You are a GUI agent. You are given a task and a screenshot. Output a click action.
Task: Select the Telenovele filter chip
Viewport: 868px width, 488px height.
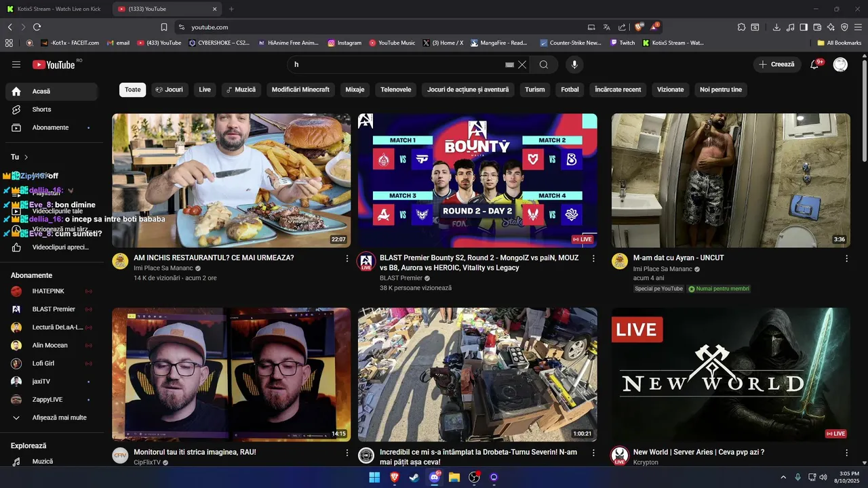396,89
